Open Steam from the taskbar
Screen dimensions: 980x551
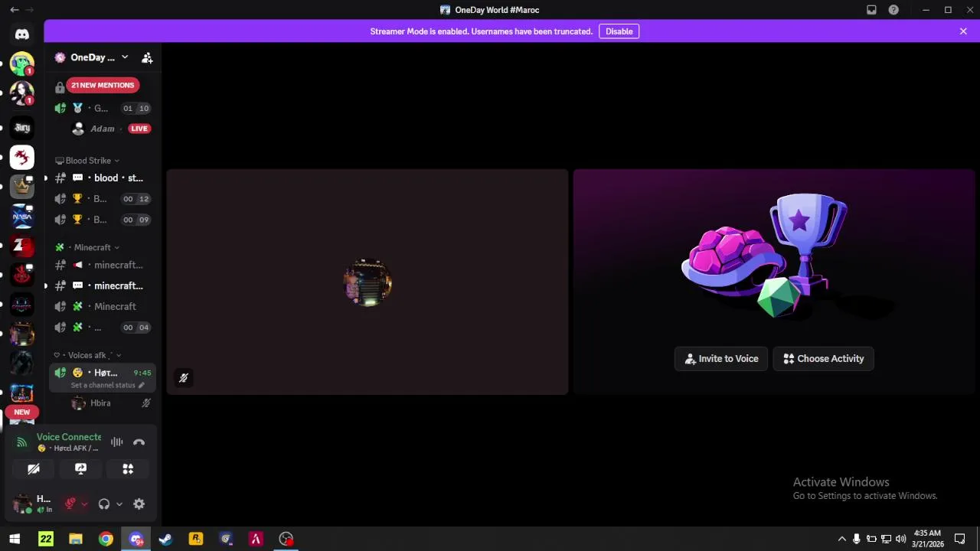tap(165, 539)
